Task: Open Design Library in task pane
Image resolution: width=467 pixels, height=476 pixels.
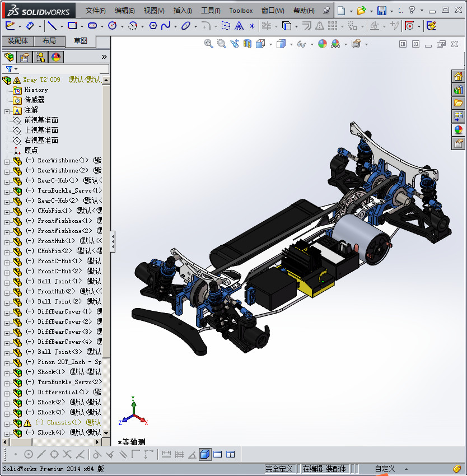Action: click(x=458, y=90)
